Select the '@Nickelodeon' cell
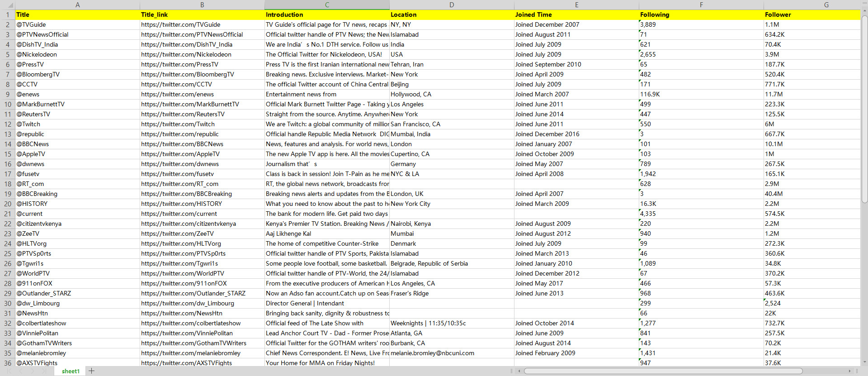The width and height of the screenshot is (868, 376). [77, 54]
